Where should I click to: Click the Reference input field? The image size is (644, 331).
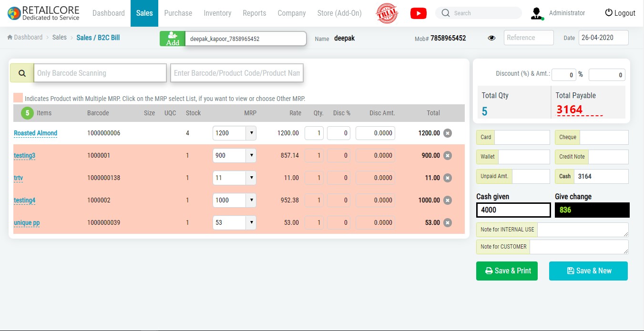click(529, 38)
